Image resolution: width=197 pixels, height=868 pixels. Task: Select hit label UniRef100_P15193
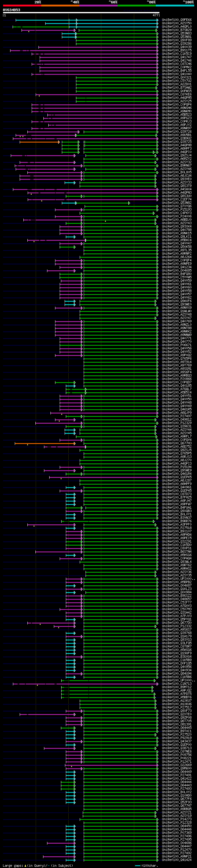(177, 210)
